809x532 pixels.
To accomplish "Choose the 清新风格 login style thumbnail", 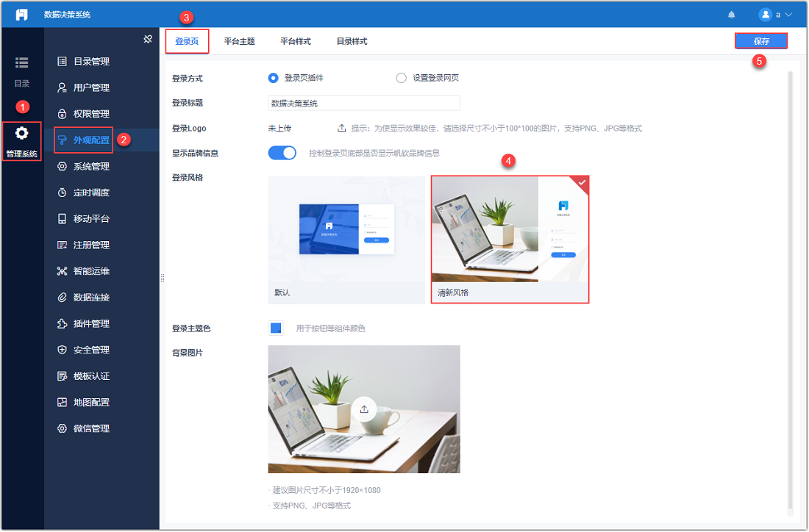I will pos(510,240).
